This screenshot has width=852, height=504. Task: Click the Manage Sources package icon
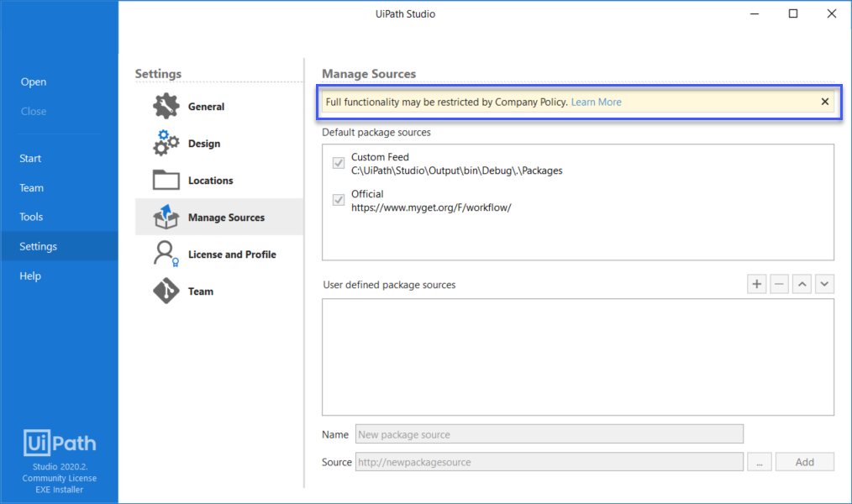tap(165, 217)
